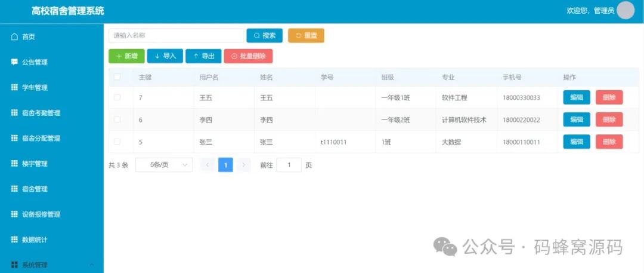Click the four-square icon beside 系统管理
The width and height of the screenshot is (644, 273).
point(14,265)
